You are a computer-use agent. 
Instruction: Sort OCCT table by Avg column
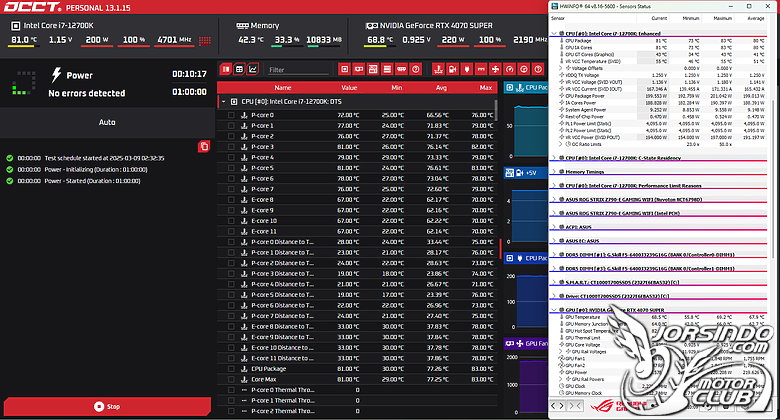tap(441, 88)
